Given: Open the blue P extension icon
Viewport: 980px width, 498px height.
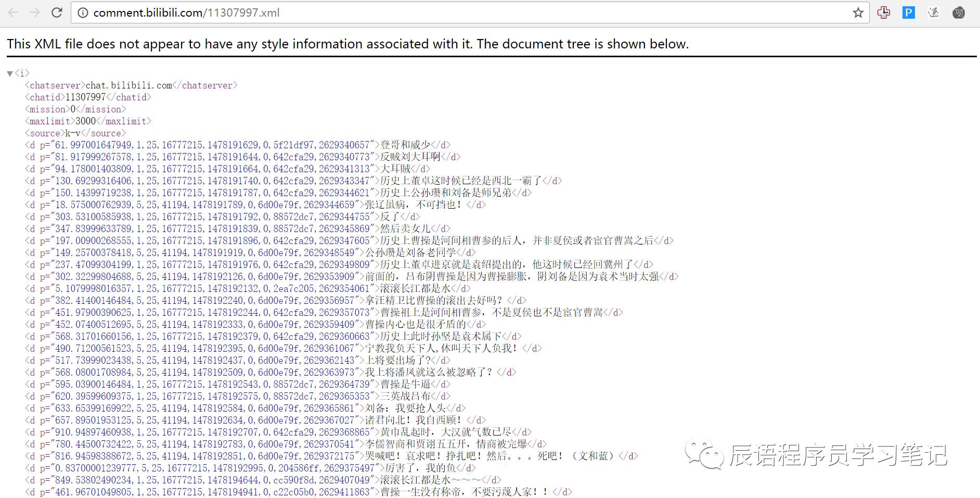Looking at the screenshot, I should (908, 12).
